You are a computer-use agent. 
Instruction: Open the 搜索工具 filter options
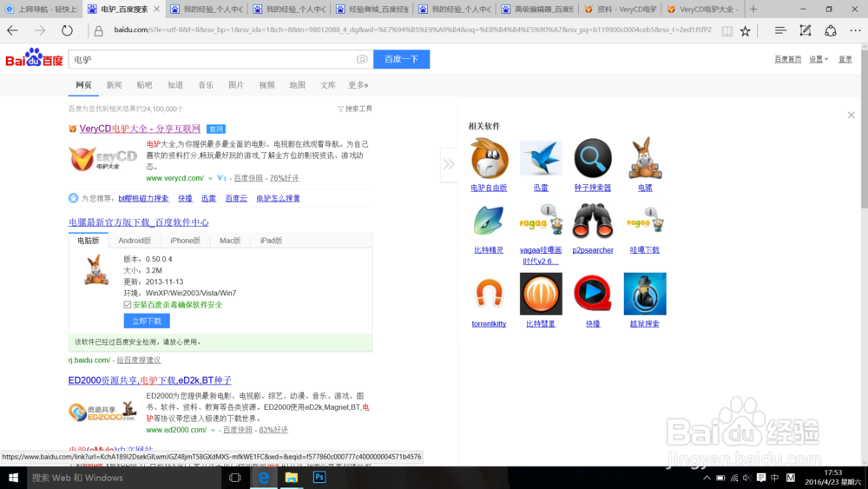point(355,109)
